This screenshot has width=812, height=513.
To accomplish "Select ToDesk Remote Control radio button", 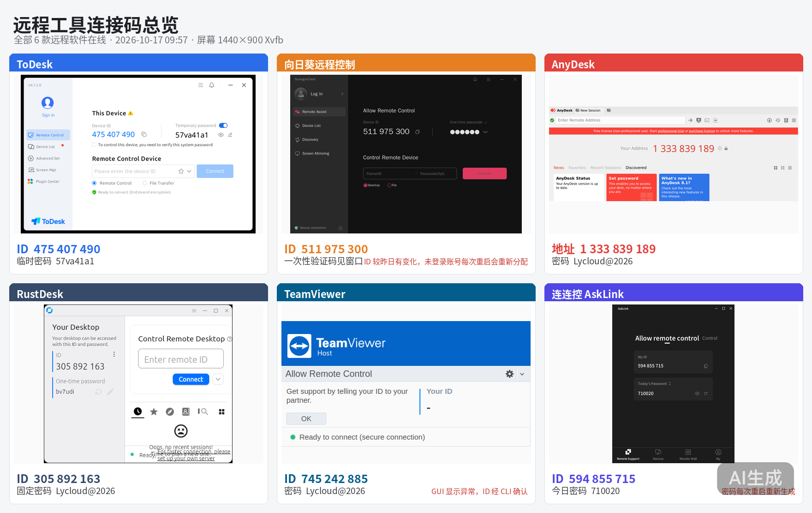I will (x=94, y=183).
